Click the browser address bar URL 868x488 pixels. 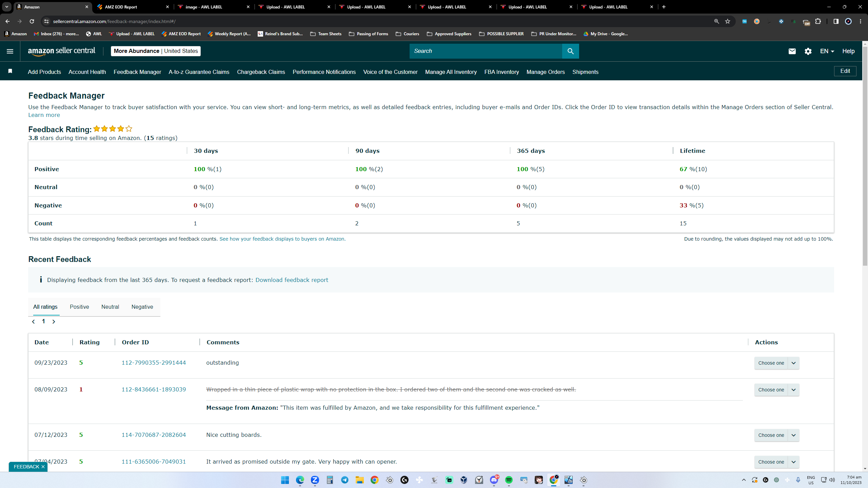114,21
